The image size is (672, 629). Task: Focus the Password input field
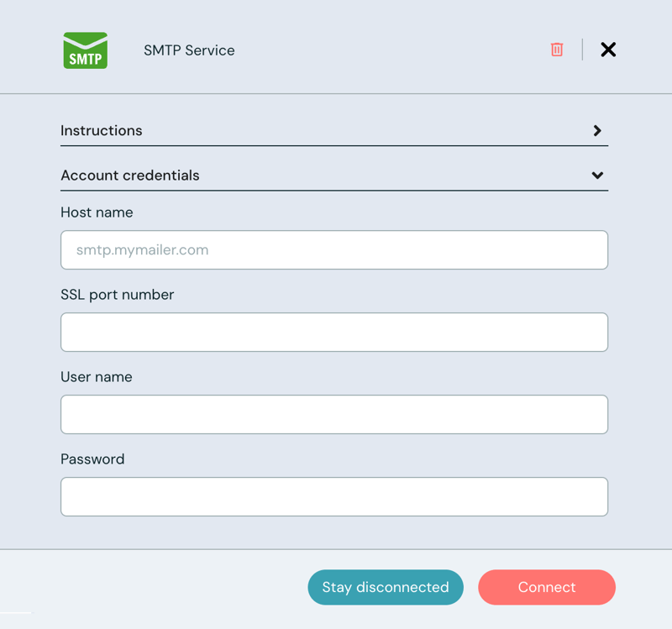334,497
